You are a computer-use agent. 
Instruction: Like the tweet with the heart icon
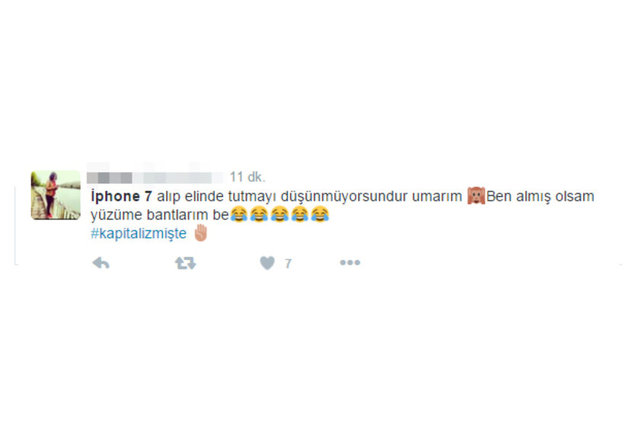coord(267,263)
